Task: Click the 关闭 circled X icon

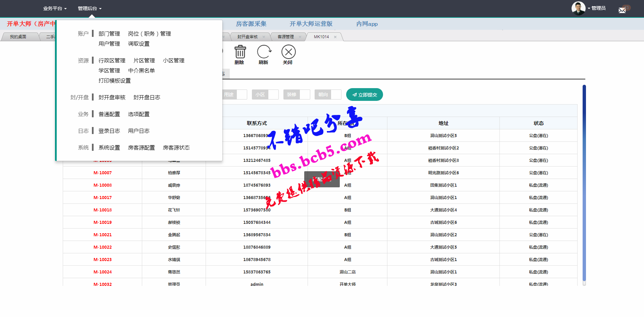Action: tap(288, 52)
